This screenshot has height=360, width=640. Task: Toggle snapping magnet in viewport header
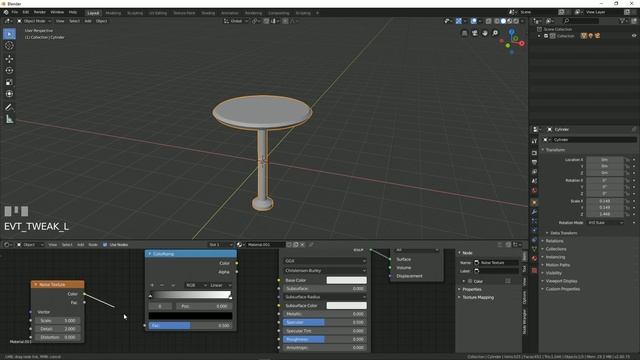[266, 21]
